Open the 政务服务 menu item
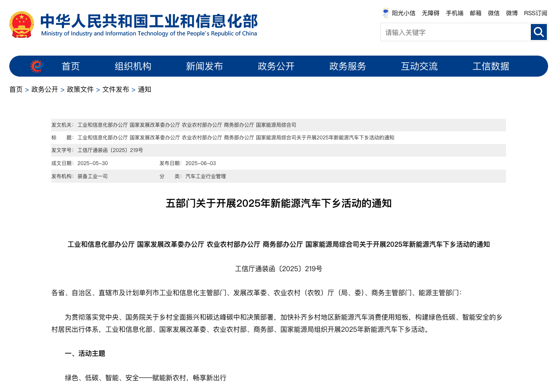Screen dimensions: 554x392 pyautogui.click(x=348, y=66)
